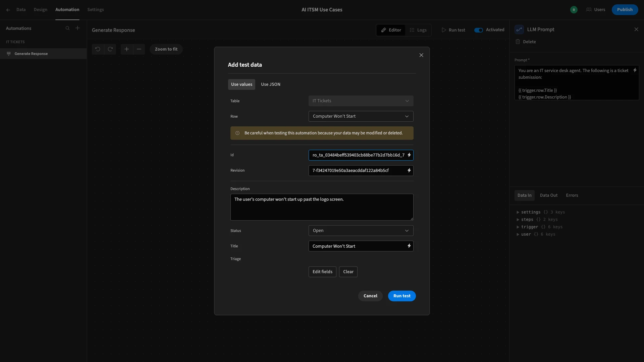This screenshot has height=362, width=644.
Task: Expand the trigger node in Data In
Action: coord(518,227)
